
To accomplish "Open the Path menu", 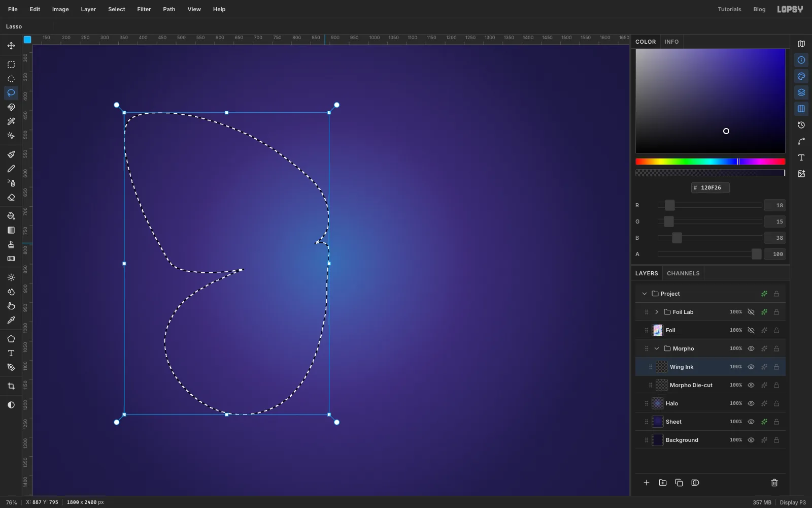I will [x=169, y=9].
